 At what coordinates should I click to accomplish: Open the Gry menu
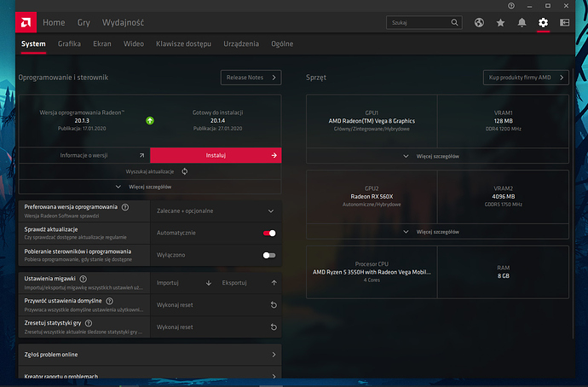tap(84, 22)
